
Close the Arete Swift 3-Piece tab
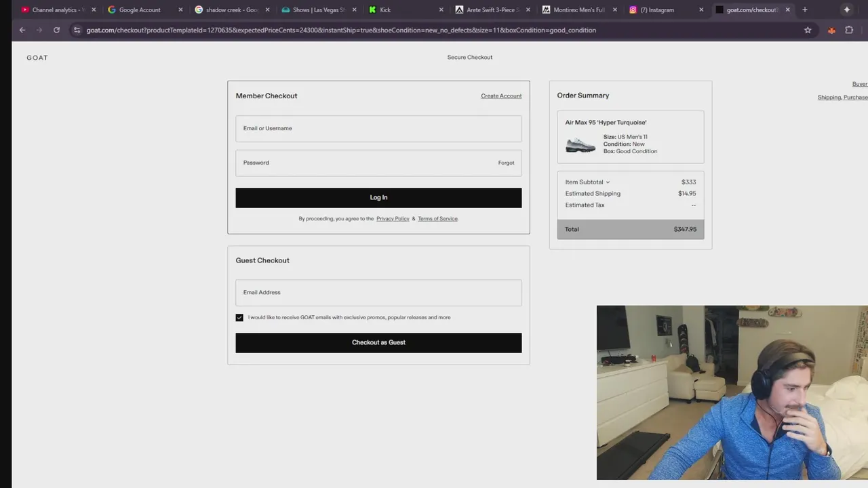(528, 9)
